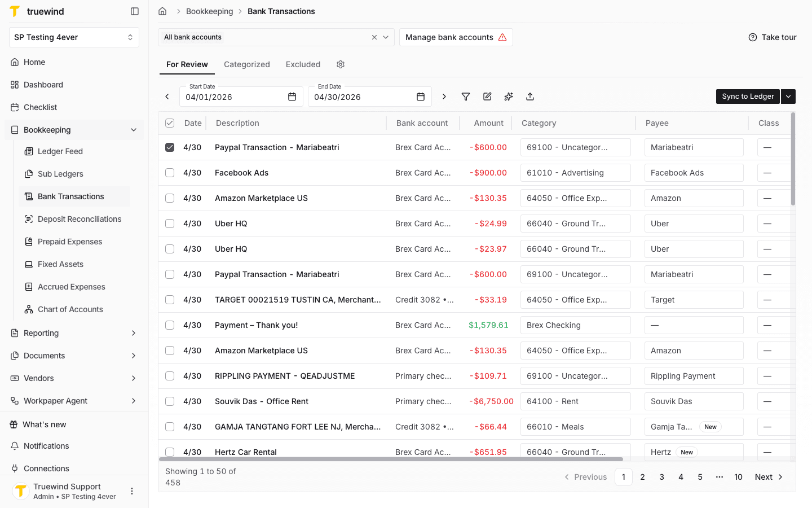This screenshot has height=508, width=812.
Task: Go to next date range arrow
Action: 444,97
